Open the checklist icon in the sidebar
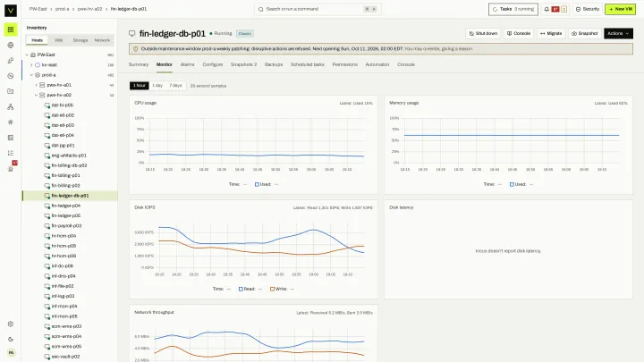This screenshot has width=644, height=362. [x=11, y=153]
